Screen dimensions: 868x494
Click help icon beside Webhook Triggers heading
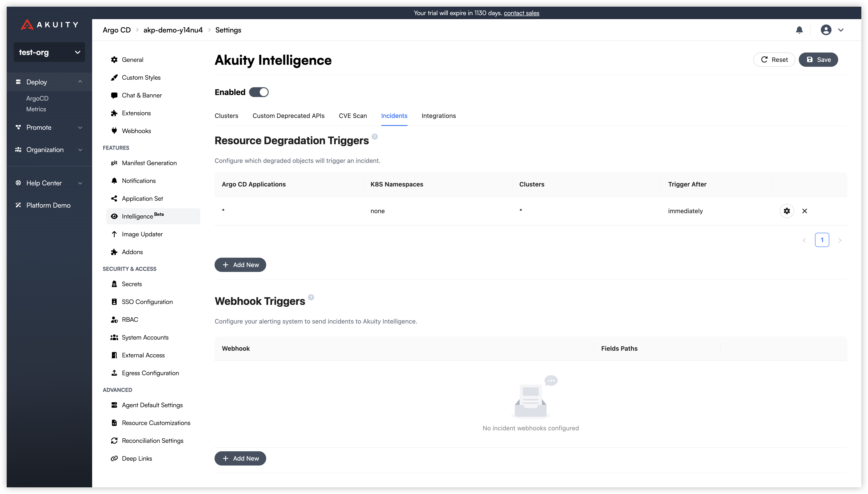311,297
